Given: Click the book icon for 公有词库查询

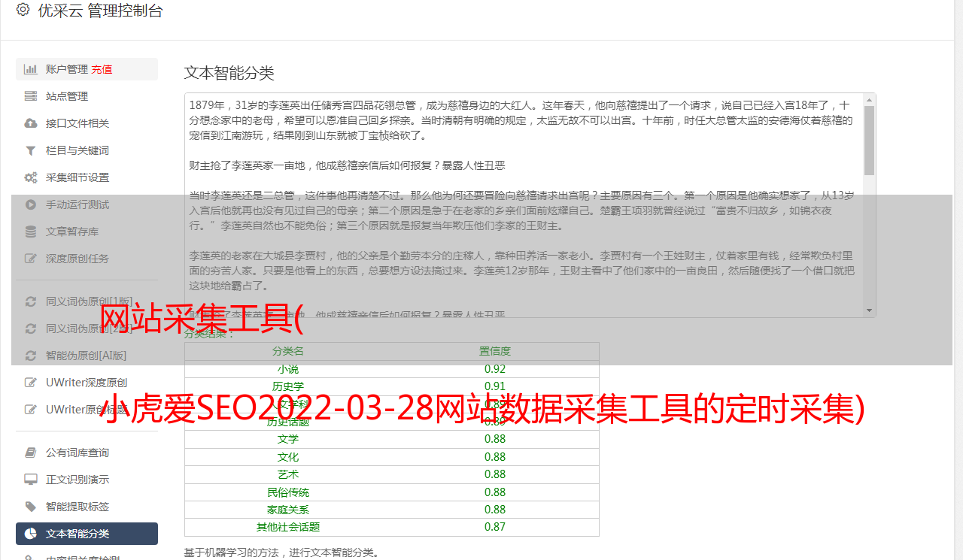Looking at the screenshot, I should point(31,453).
